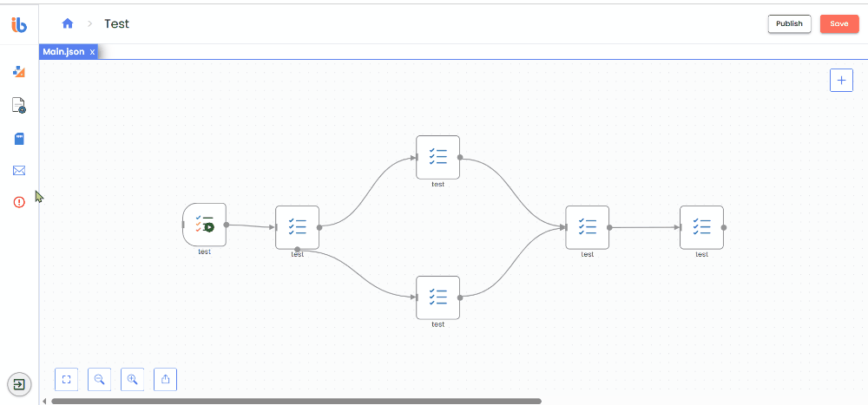Click the ib logo in sidebar

[19, 25]
